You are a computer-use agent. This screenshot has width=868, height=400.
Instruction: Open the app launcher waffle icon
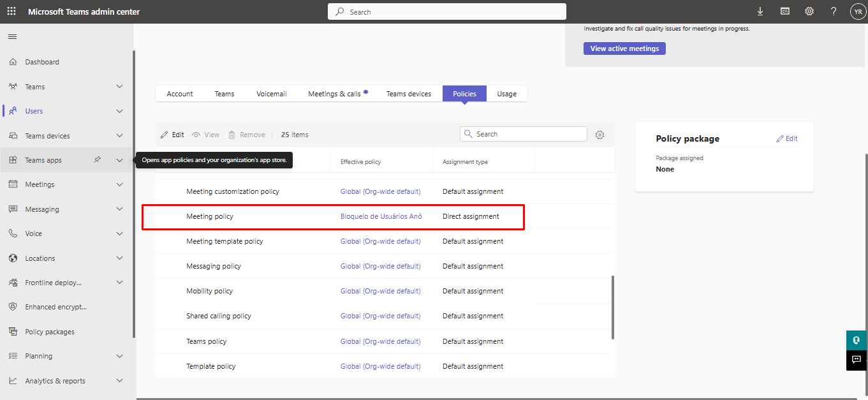coord(11,11)
